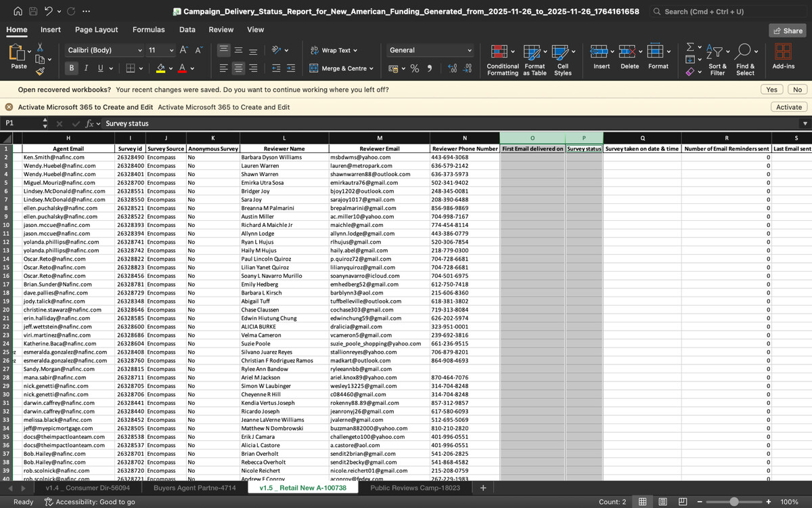Click the Name Box showing P1
812x508 pixels.
pyautogui.click(x=20, y=123)
